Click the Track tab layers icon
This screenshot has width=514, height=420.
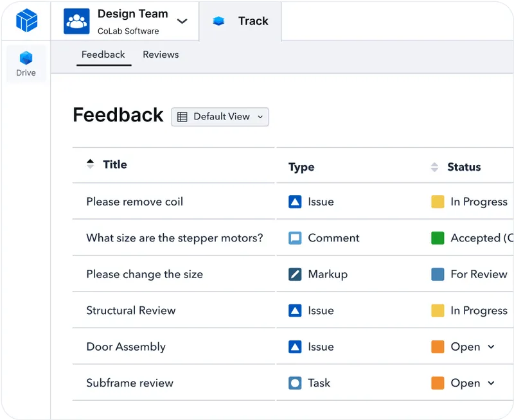pyautogui.click(x=218, y=21)
